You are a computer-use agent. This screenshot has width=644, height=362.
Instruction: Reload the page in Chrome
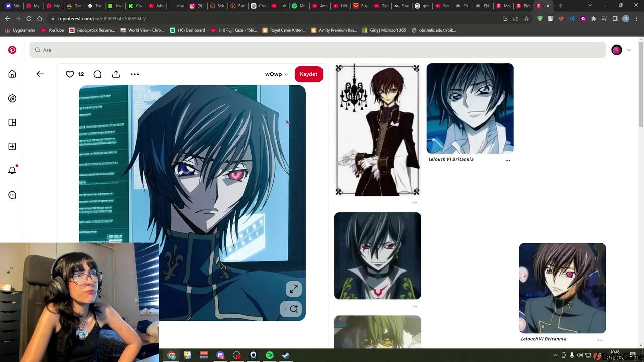(x=29, y=19)
